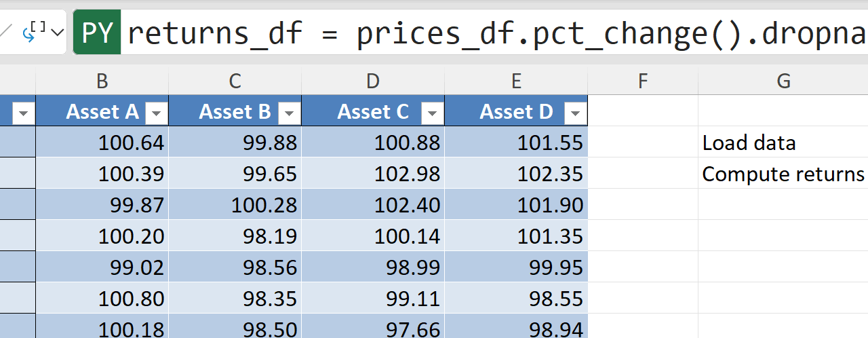The image size is (868, 338).
Task: Select column B header
Action: coord(102,81)
